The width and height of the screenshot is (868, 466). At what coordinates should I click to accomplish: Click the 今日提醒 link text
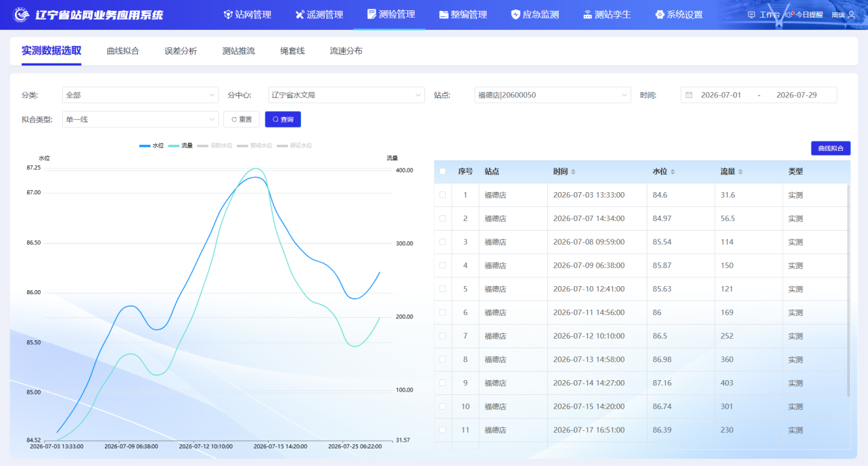tap(809, 15)
